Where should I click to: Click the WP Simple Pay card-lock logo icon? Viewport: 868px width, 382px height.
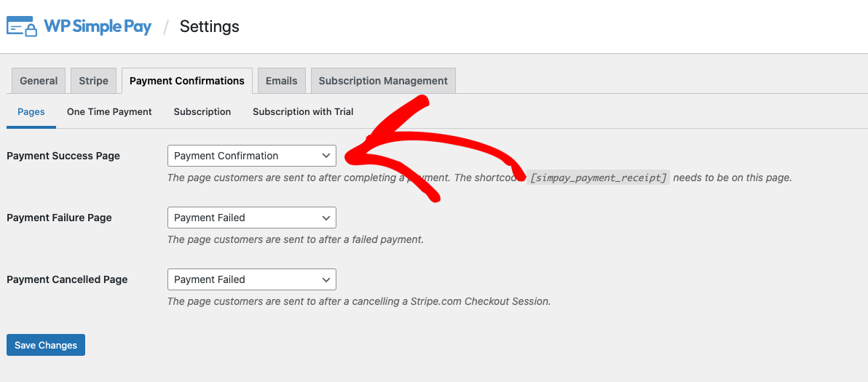coord(22,27)
